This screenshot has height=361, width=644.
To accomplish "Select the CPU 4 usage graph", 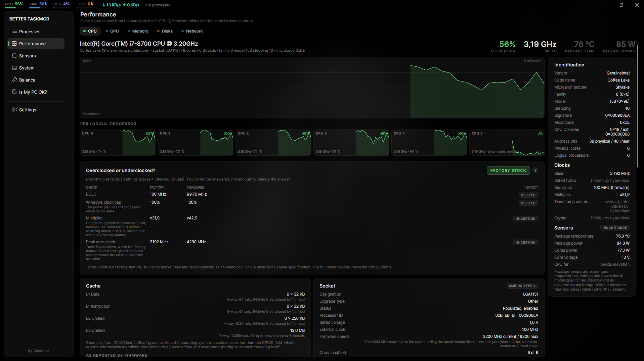I will click(x=429, y=143).
